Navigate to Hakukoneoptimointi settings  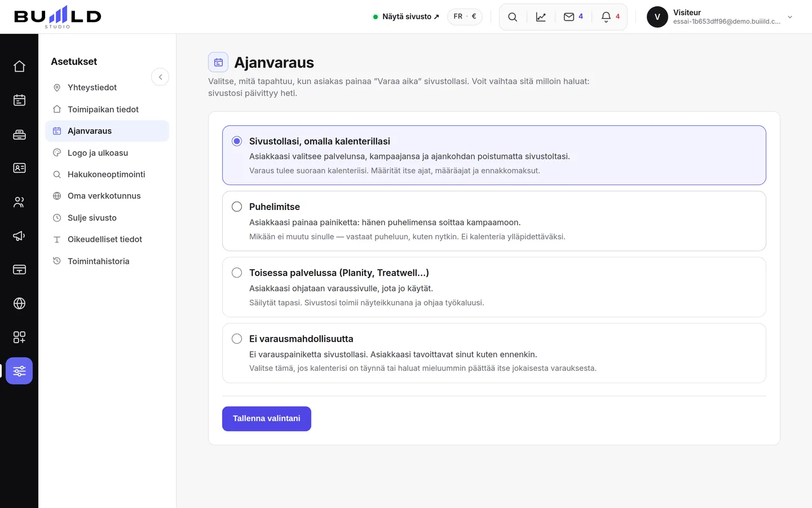[x=107, y=174]
